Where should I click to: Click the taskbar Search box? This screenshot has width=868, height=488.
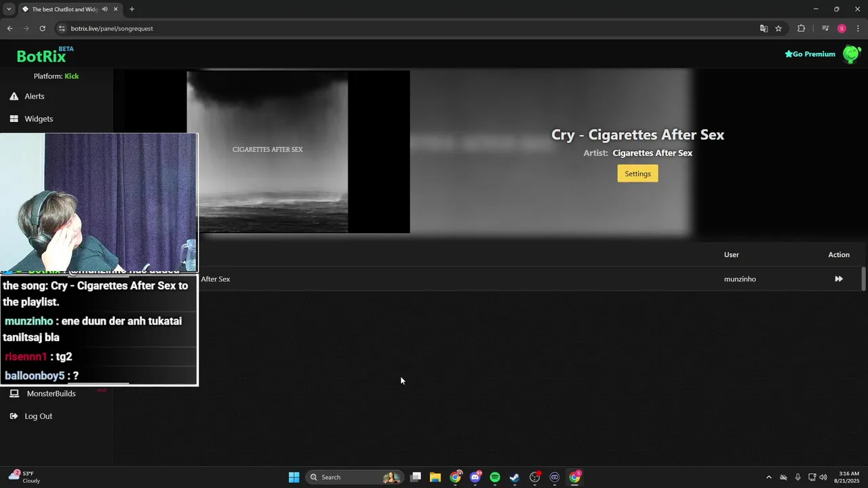pos(355,477)
